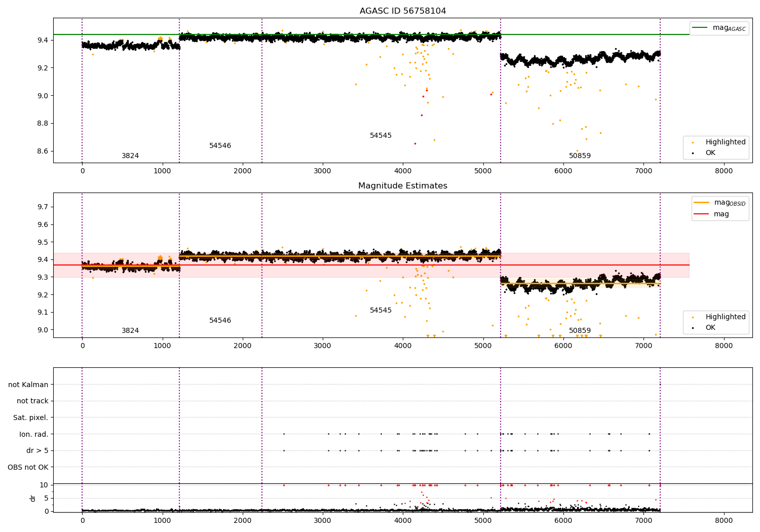Select the mag OBSID legend label
Viewport: 760px width, 532px height.
730,203
